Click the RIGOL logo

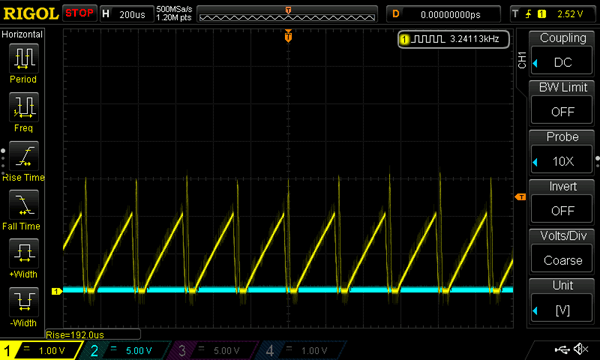tap(31, 14)
